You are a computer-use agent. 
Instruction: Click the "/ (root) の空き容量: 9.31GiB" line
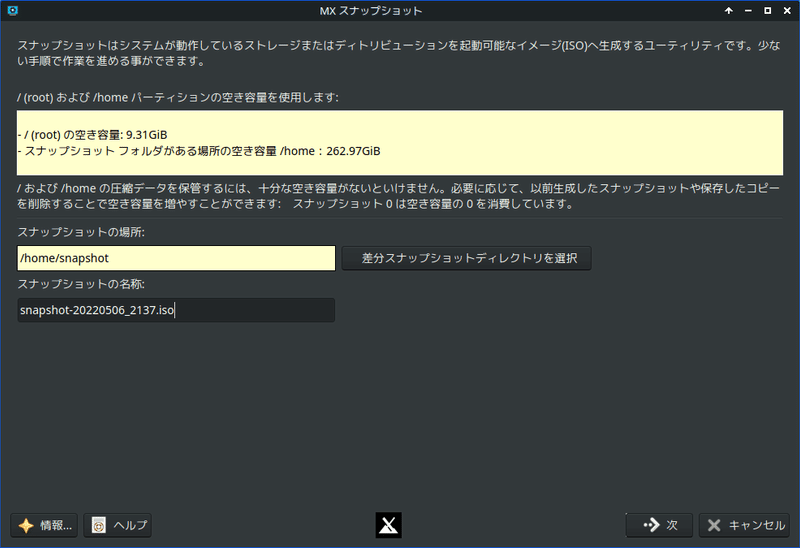tap(92, 135)
